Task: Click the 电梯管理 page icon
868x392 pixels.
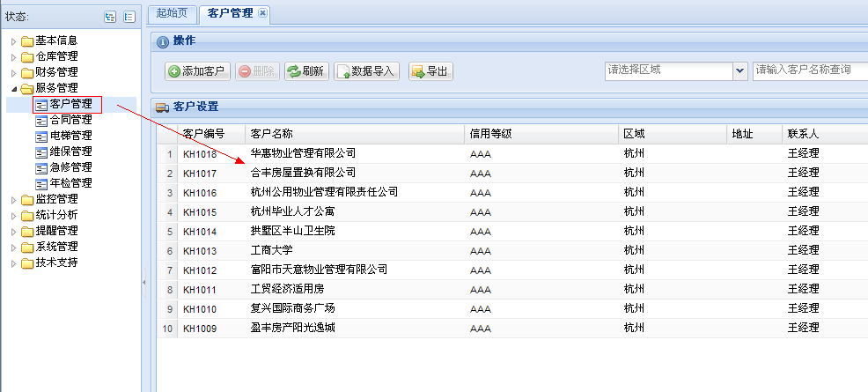Action: point(41,137)
